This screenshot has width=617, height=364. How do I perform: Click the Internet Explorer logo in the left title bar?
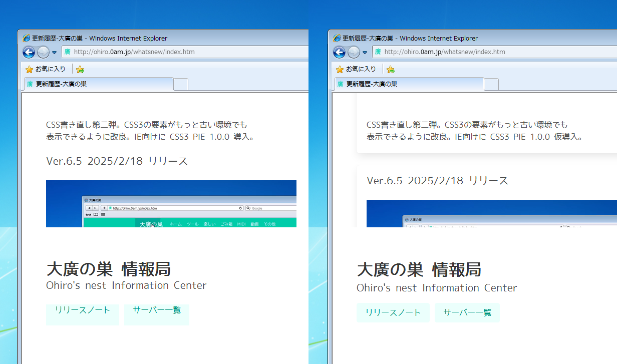[27, 38]
